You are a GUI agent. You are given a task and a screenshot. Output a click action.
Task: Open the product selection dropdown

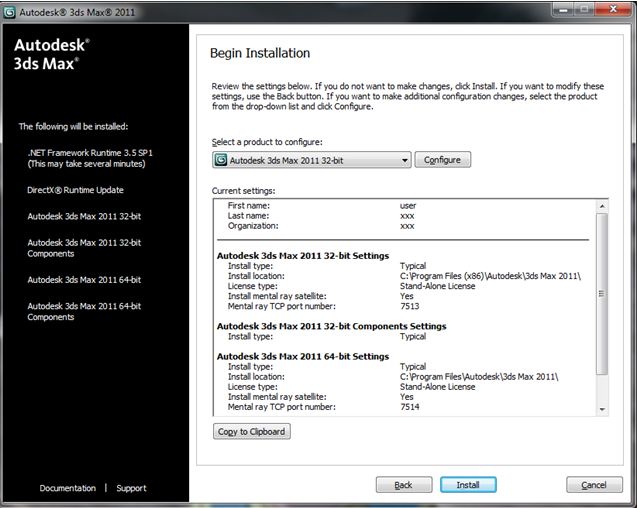point(312,160)
